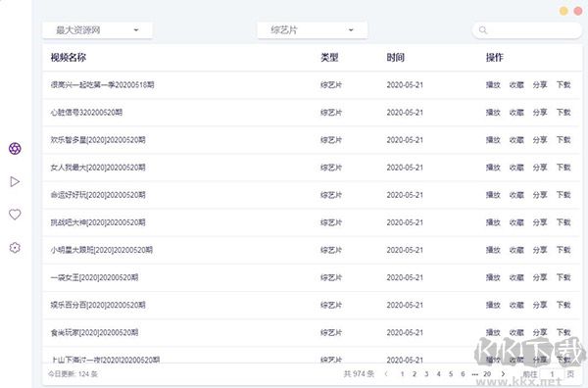Click the 时间 column header
The image size is (588, 388).
pos(396,58)
